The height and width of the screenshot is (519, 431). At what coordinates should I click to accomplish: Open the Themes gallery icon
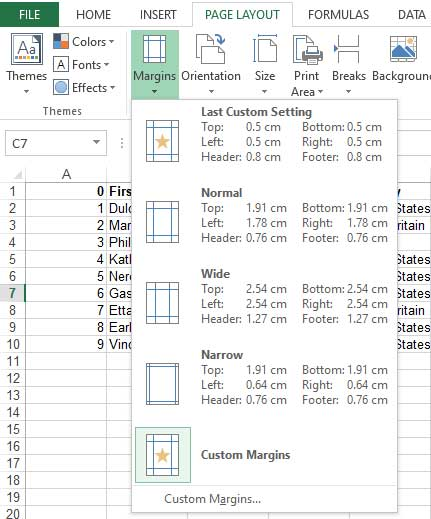27,49
